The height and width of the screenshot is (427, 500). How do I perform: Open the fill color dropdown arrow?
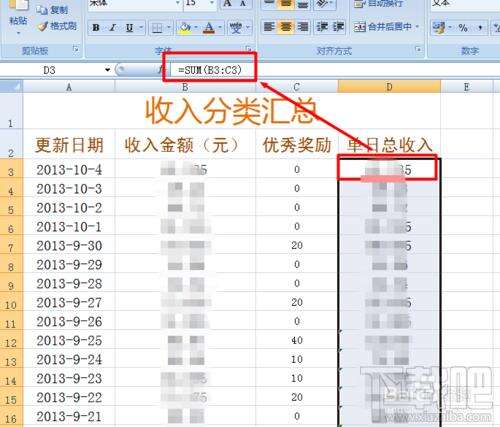pos(196,28)
